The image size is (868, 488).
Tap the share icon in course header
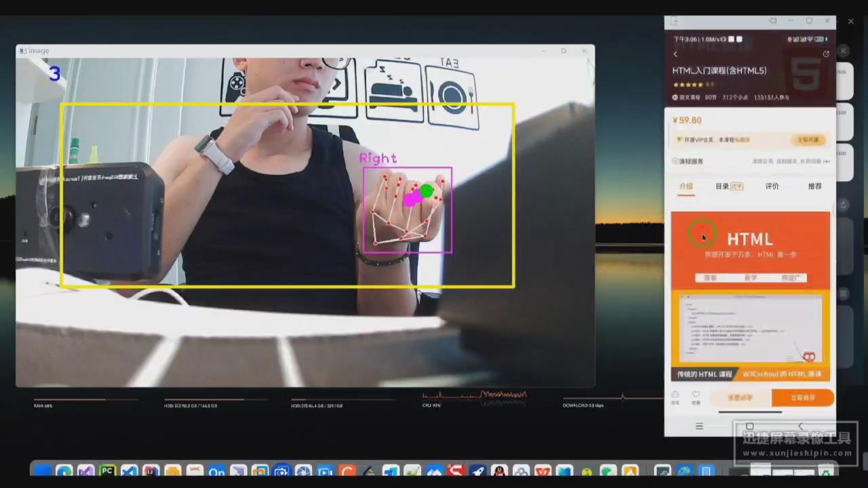coord(825,54)
